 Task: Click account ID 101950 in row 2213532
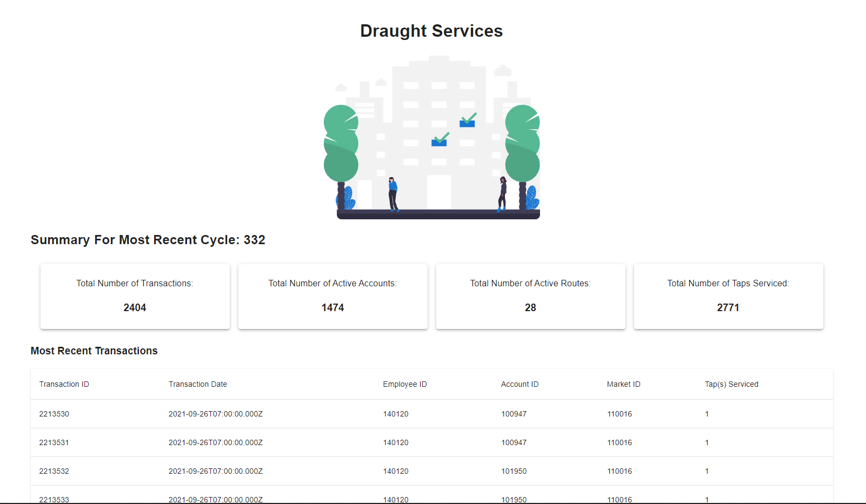coord(514,471)
